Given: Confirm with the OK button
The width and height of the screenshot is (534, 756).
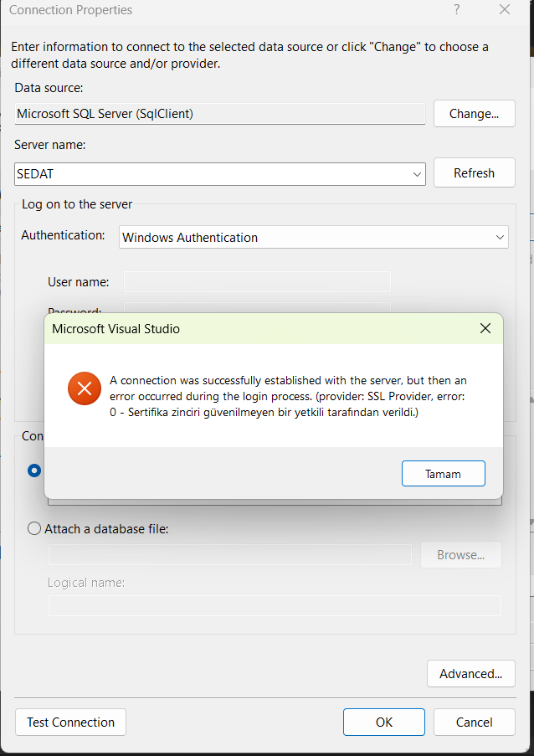Looking at the screenshot, I should point(384,723).
